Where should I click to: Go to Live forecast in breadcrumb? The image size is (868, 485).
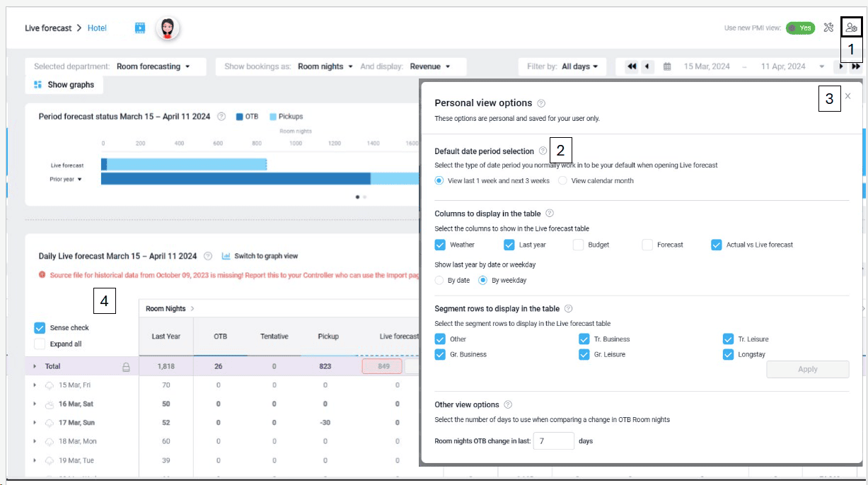coord(48,28)
